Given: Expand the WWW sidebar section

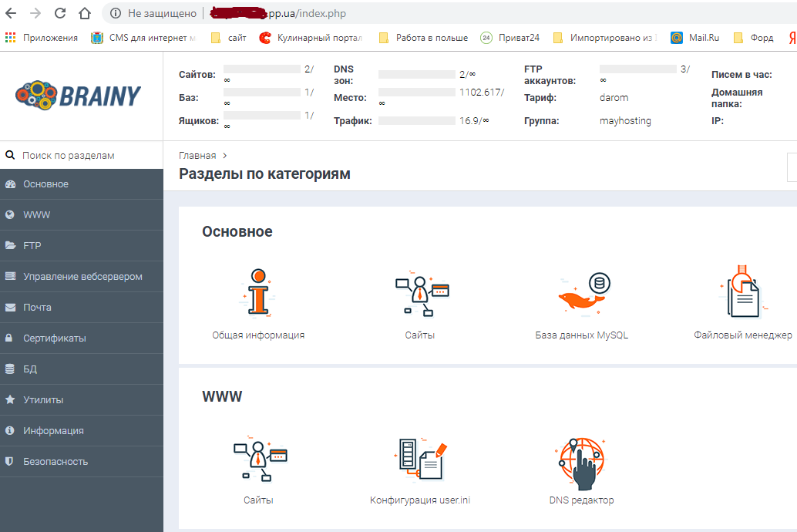Looking at the screenshot, I should click(x=36, y=215).
